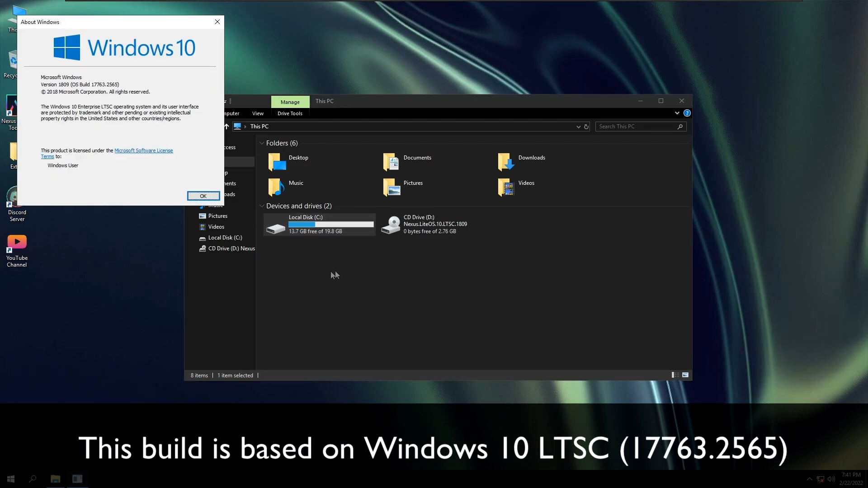
Task: Click the '13.7 GB free of 19.8 GB' text
Action: pos(316,231)
